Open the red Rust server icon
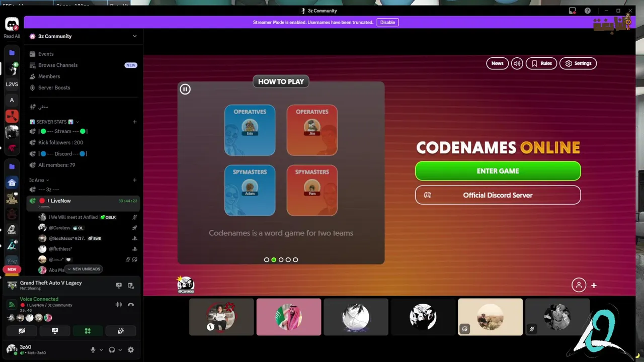Screen dimensions: 644x362 tap(12, 116)
